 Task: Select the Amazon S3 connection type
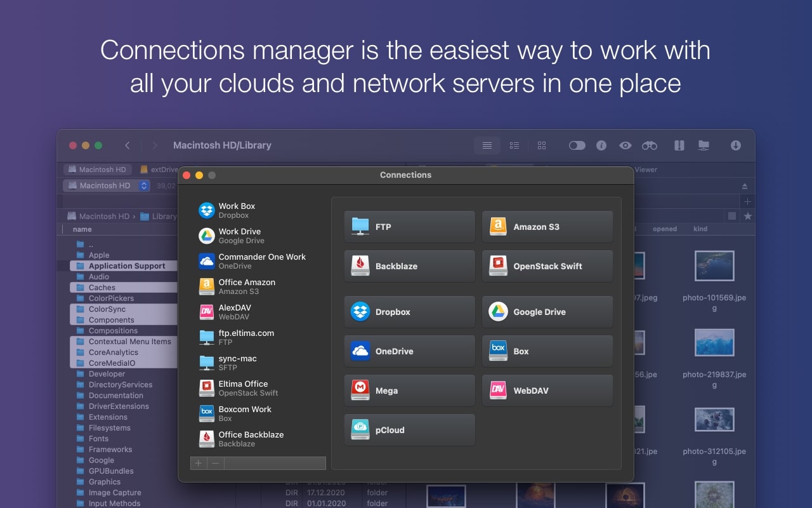pos(547,227)
